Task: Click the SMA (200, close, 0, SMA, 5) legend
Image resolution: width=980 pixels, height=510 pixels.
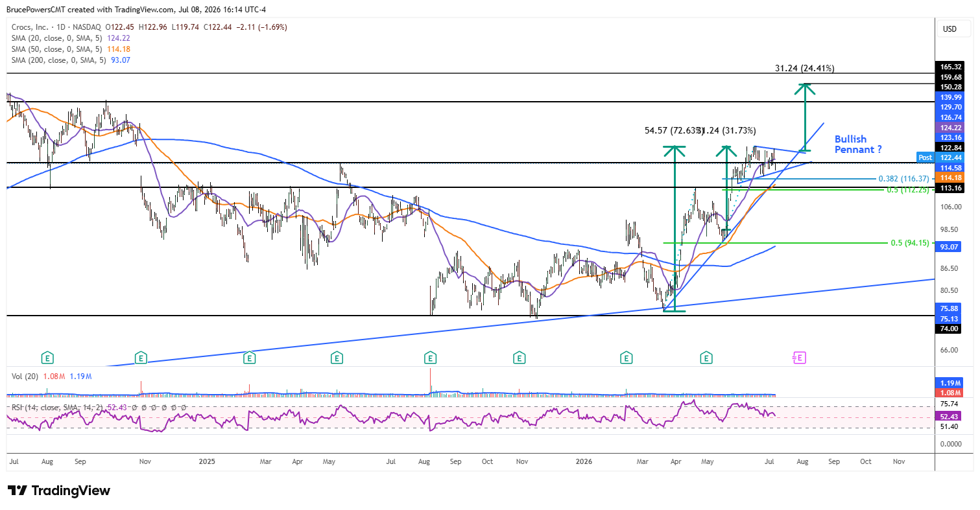Action: [58, 60]
